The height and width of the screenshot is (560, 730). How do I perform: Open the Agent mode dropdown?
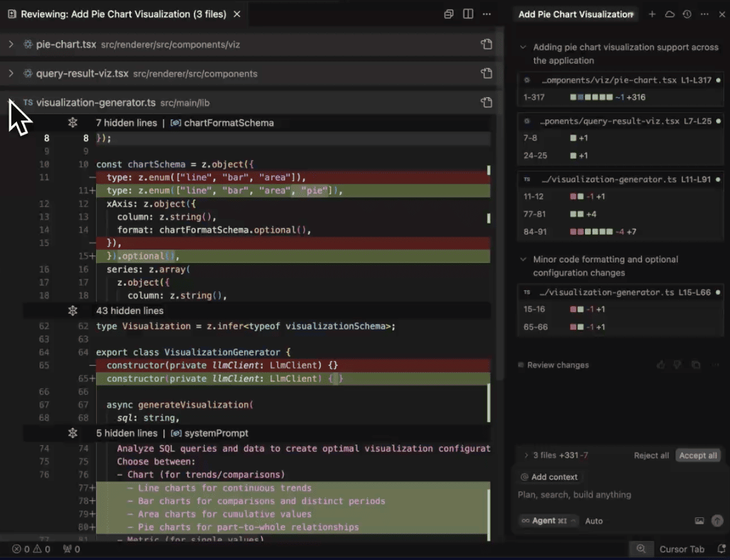point(548,521)
